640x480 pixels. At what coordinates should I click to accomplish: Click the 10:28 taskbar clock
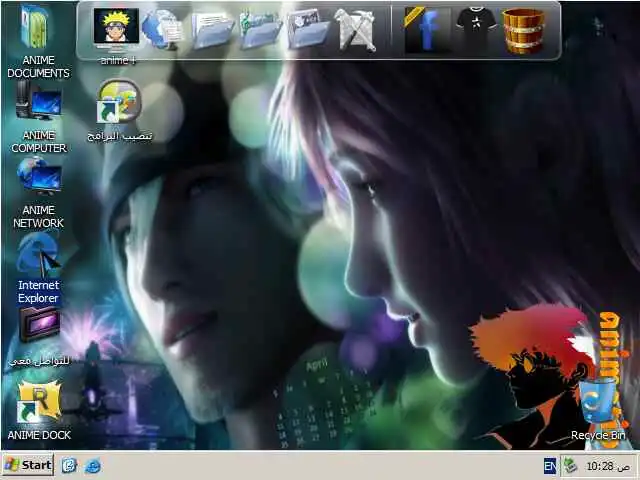click(x=607, y=466)
